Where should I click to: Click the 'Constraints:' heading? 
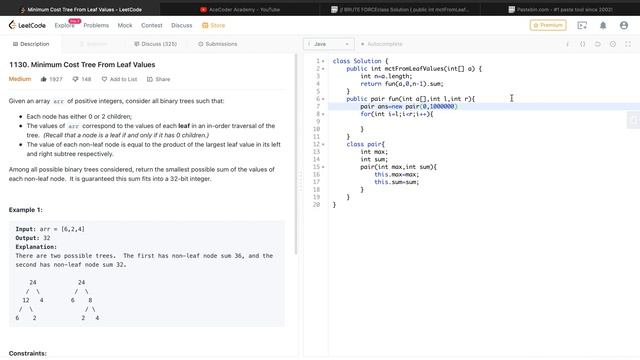point(28,353)
